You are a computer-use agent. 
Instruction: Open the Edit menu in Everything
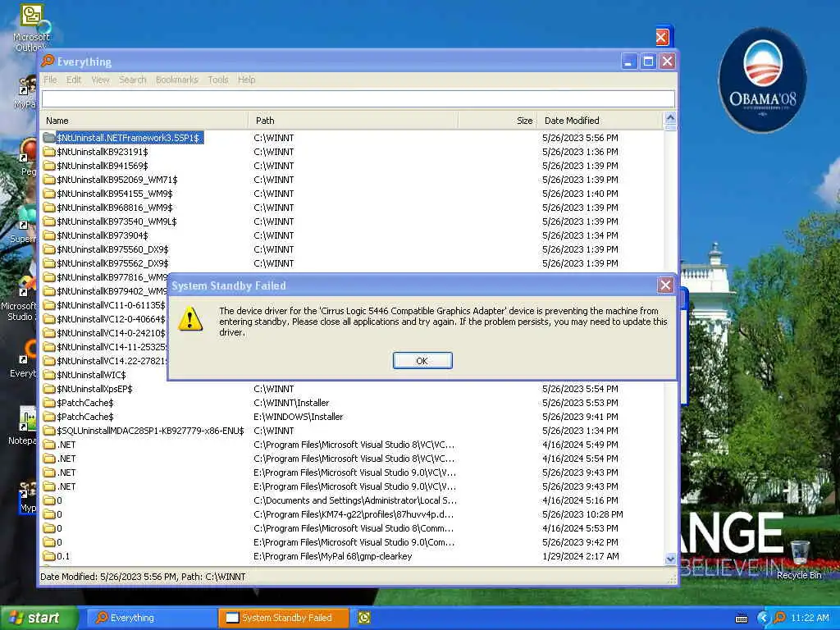click(x=74, y=80)
